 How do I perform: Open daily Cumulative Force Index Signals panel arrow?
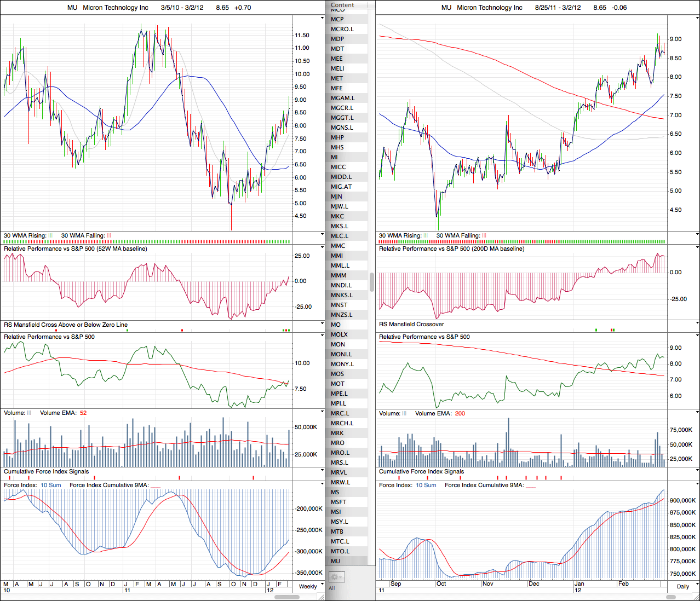point(697,471)
